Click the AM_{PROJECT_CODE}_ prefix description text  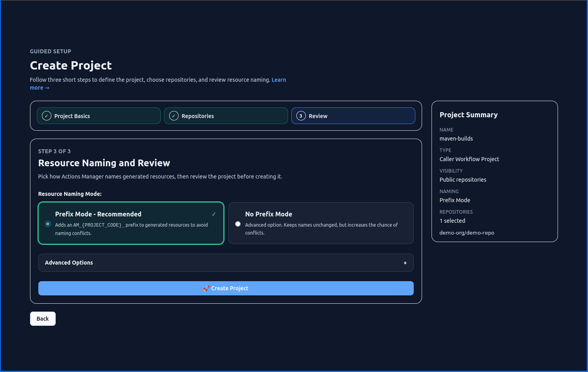click(132, 229)
